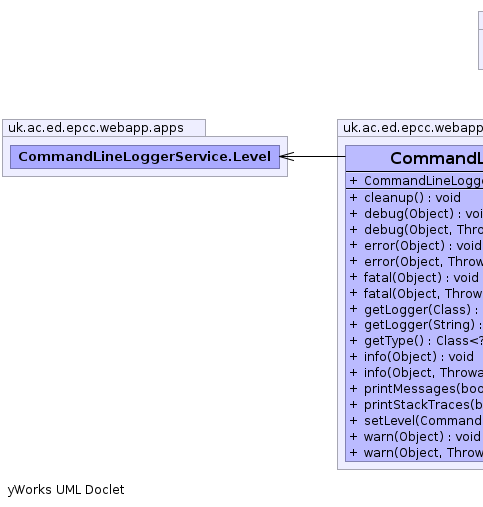The width and height of the screenshot is (483, 507).
Task: Click the plus icon beside info(Object) : void
Action: pos(353,356)
